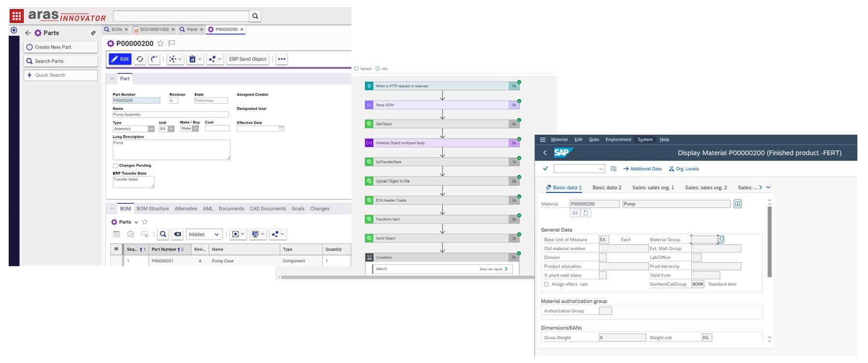Image resolution: width=868 pixels, height=363 pixels.
Task: Expand the SAP tab list chevron
Action: point(768,187)
